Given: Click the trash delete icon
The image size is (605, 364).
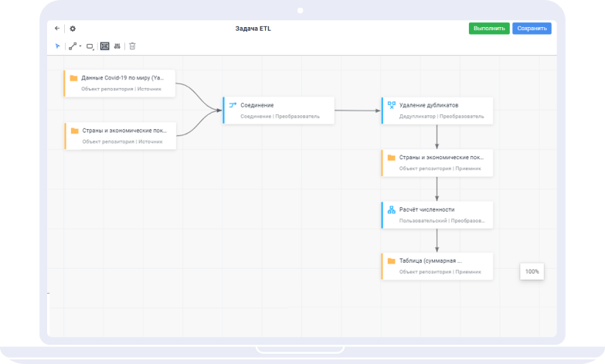Looking at the screenshot, I should click(x=132, y=46).
